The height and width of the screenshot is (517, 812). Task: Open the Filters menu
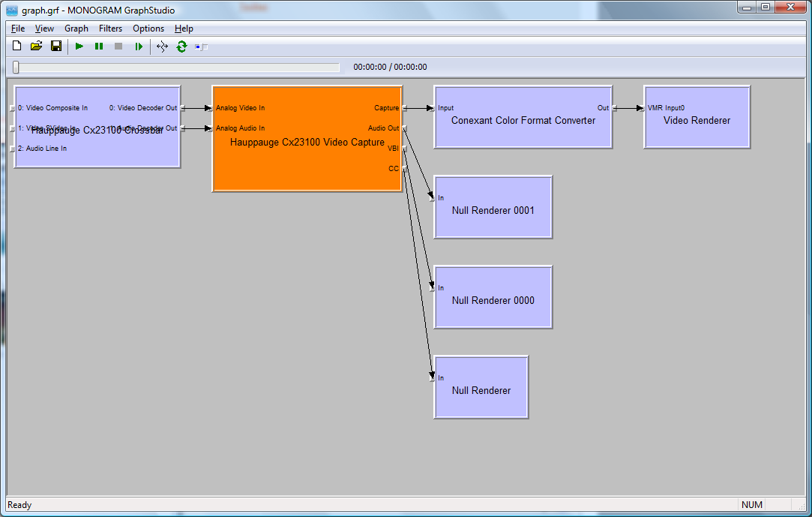110,29
